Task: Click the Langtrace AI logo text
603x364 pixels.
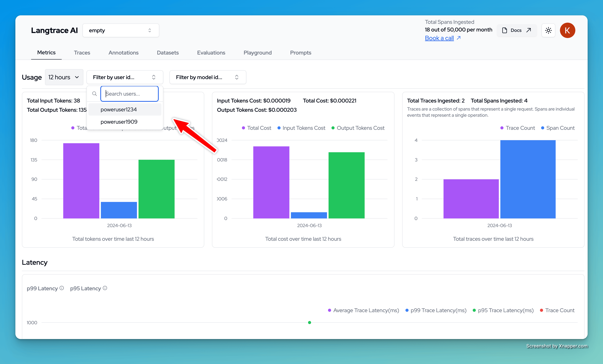Action: click(54, 30)
